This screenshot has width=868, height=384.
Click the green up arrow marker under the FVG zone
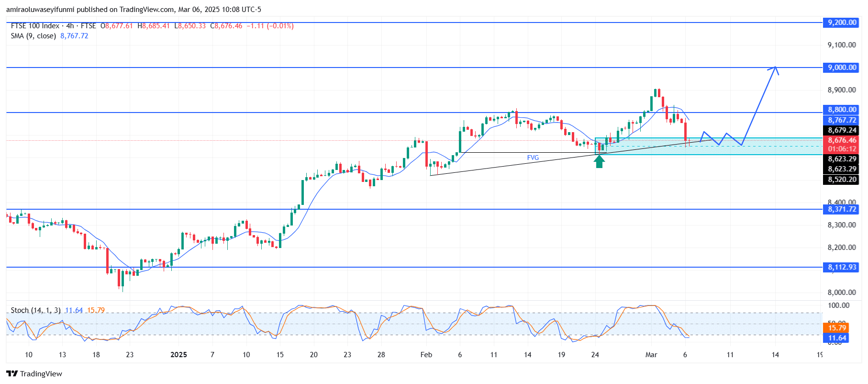[x=599, y=161]
